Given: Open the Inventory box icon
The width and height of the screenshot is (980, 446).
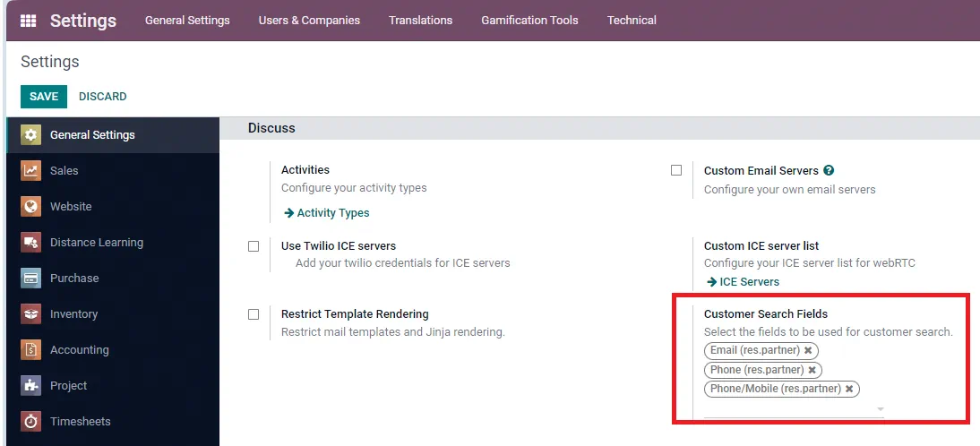Looking at the screenshot, I should [30, 313].
